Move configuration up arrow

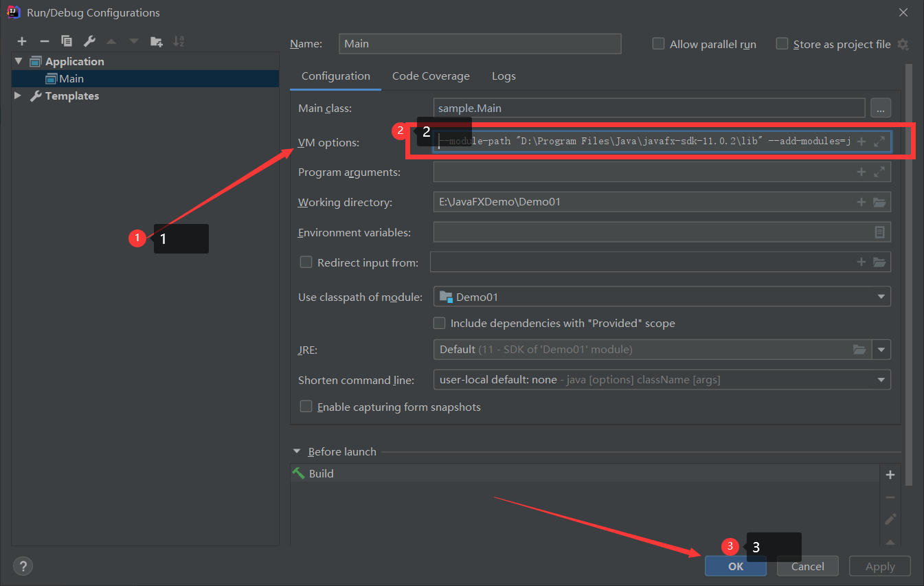pyautogui.click(x=111, y=41)
